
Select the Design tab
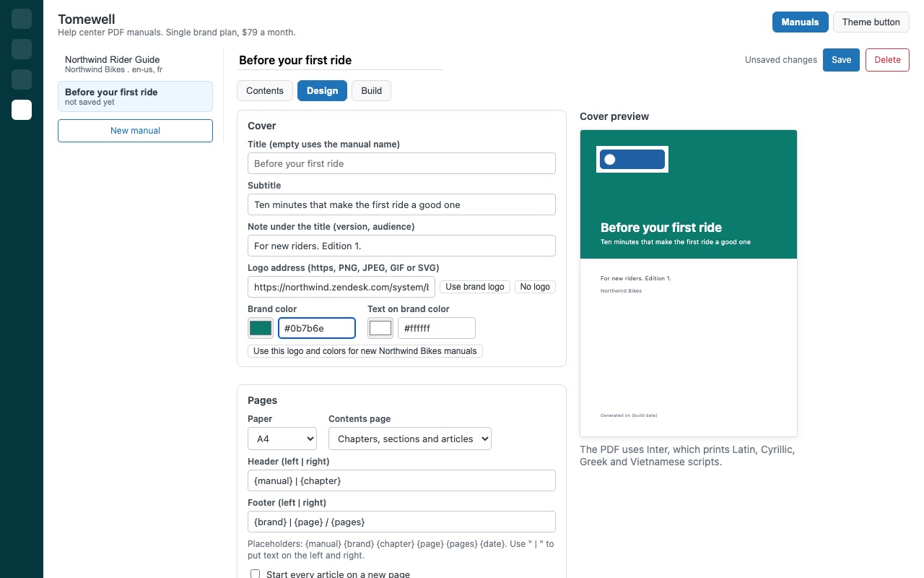coord(322,90)
